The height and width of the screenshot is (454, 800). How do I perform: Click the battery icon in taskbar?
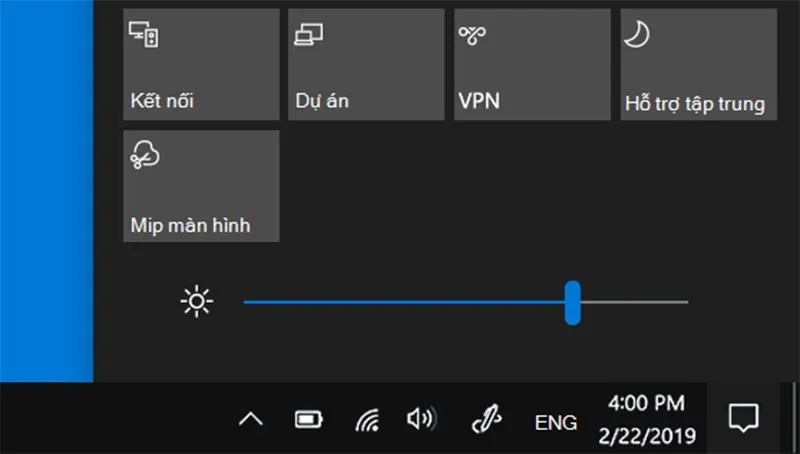pyautogui.click(x=308, y=420)
